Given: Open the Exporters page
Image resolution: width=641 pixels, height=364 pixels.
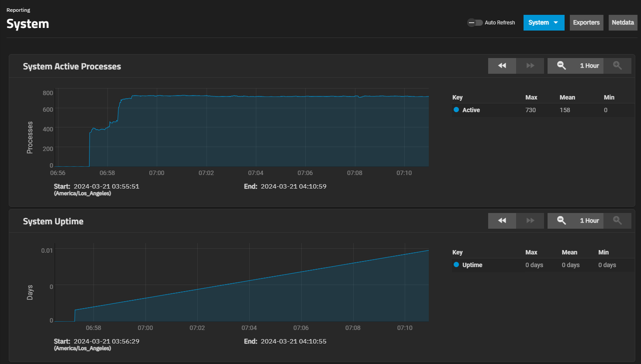Looking at the screenshot, I should 586,23.
